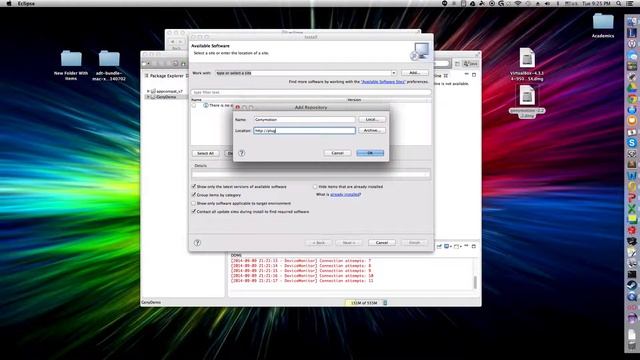This screenshot has width=640, height=360.
Task: Cancel the Add Repository dialog
Action: click(337, 153)
